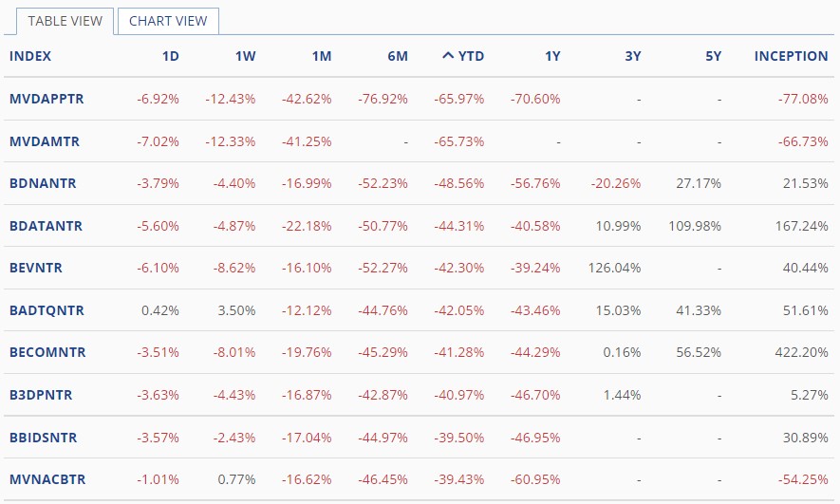This screenshot has height=504, width=840.
Task: Sort table by 1W column
Action: click(x=245, y=56)
